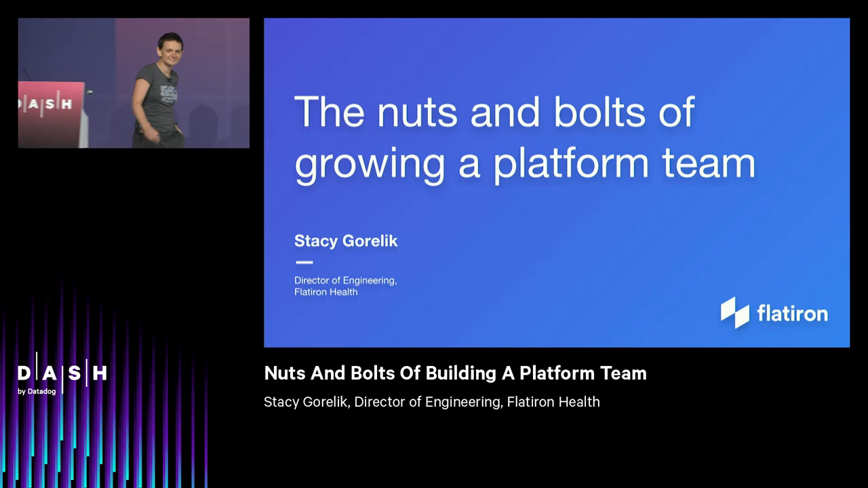Click the Flatiron logo on the slide
Screen dimensions: 868x488
pyautogui.click(x=774, y=313)
